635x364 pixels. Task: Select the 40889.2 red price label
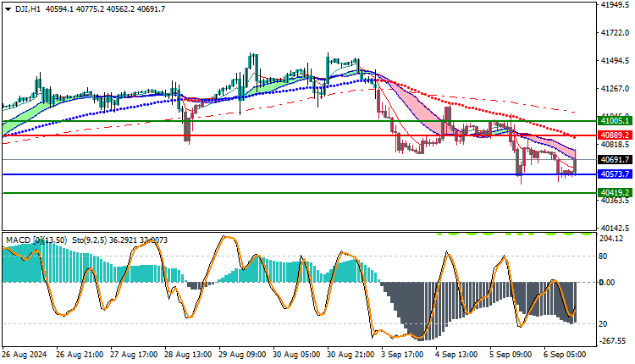(615, 135)
